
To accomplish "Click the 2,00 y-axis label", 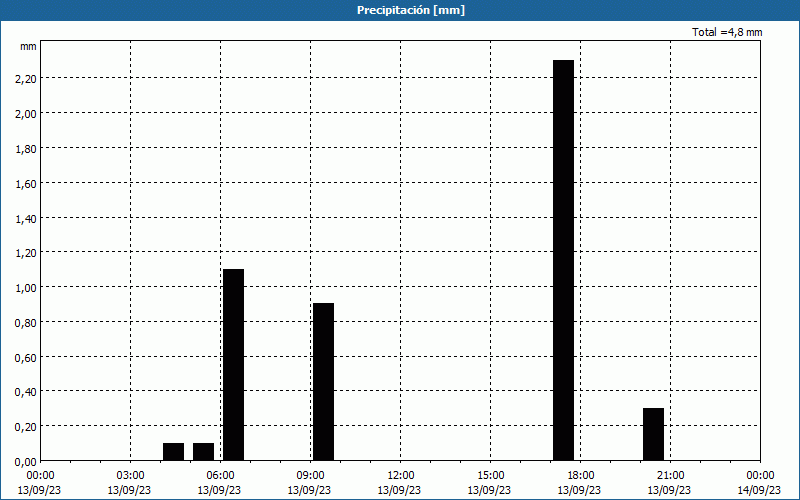I will [x=26, y=113].
